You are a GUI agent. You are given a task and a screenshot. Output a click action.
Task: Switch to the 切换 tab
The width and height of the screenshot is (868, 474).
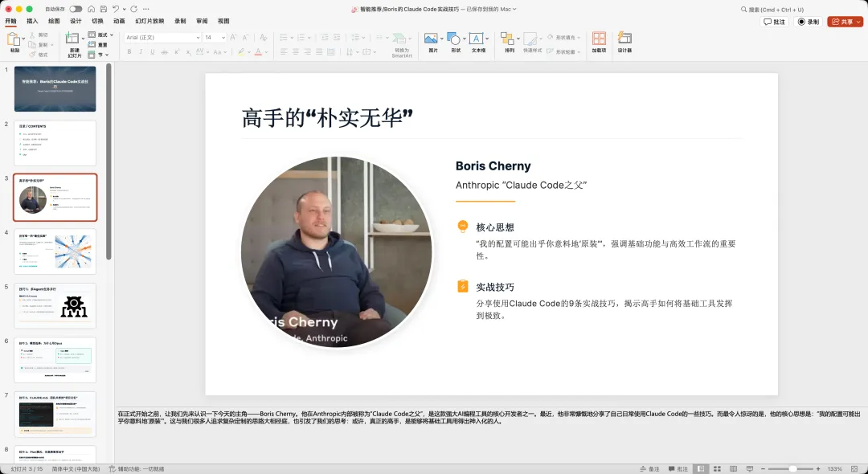97,21
